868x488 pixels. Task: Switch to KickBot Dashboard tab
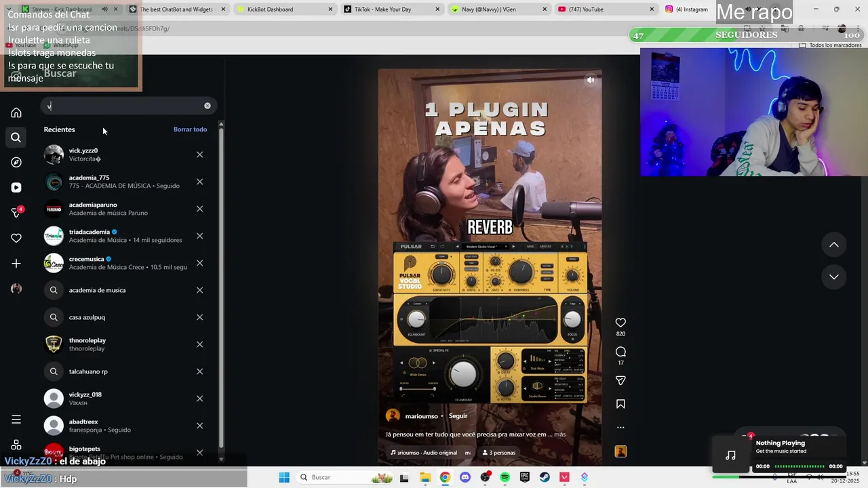tap(270, 9)
